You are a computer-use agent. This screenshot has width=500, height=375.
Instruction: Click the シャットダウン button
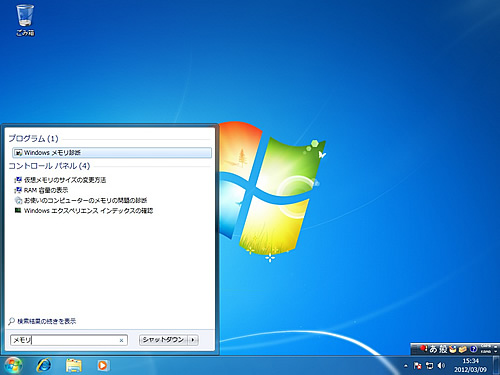[163, 340]
